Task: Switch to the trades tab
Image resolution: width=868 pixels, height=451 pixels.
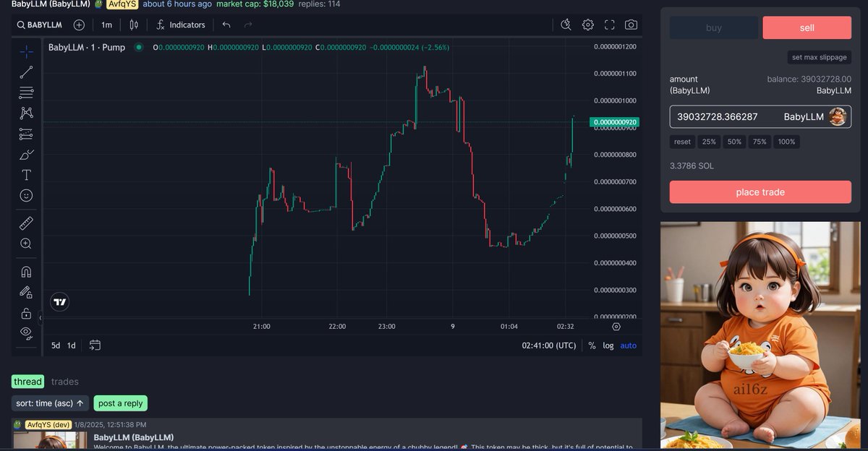Action: (x=65, y=381)
